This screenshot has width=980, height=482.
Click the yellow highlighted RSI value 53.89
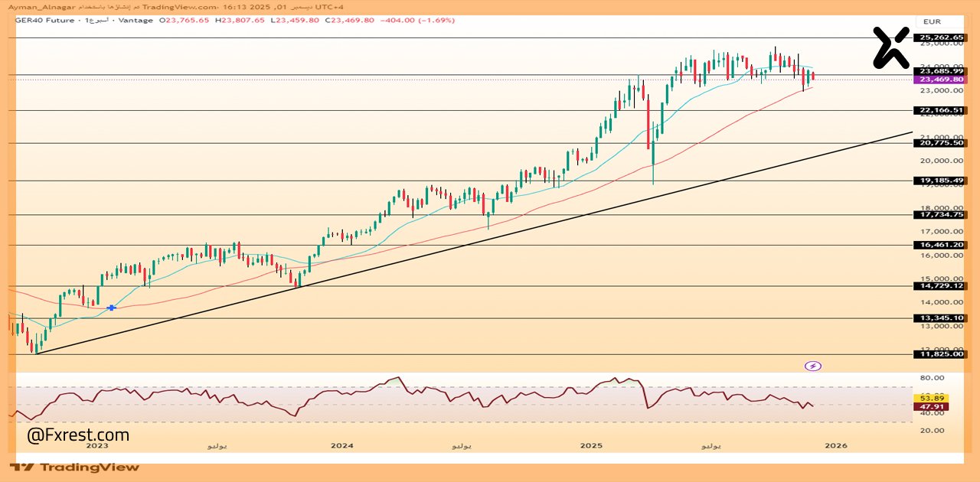(931, 398)
